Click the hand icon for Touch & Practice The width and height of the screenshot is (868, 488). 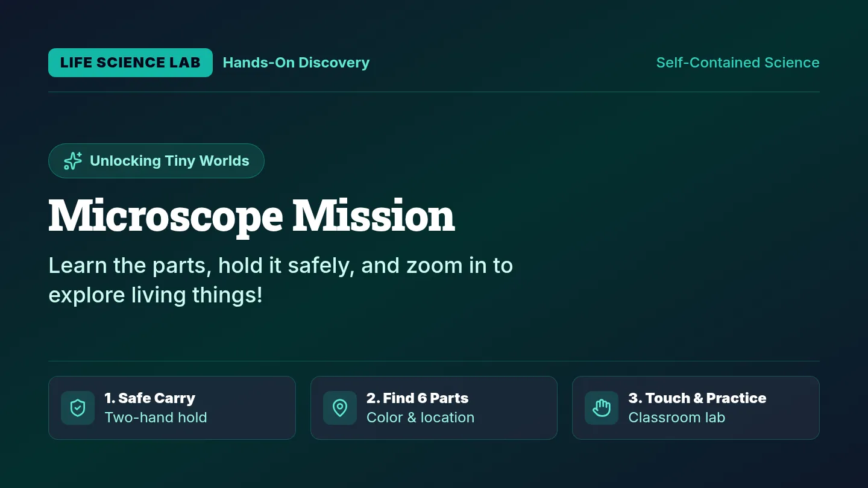pos(602,408)
